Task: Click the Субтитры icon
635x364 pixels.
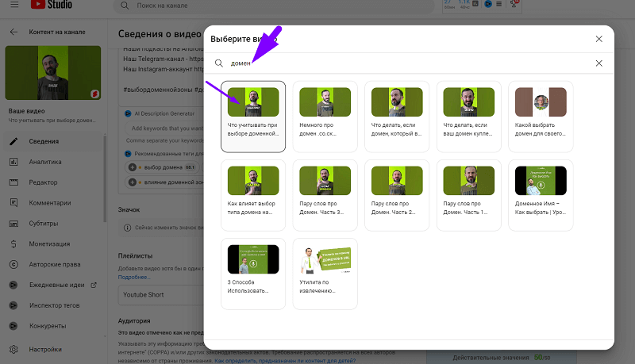Action: (x=13, y=224)
